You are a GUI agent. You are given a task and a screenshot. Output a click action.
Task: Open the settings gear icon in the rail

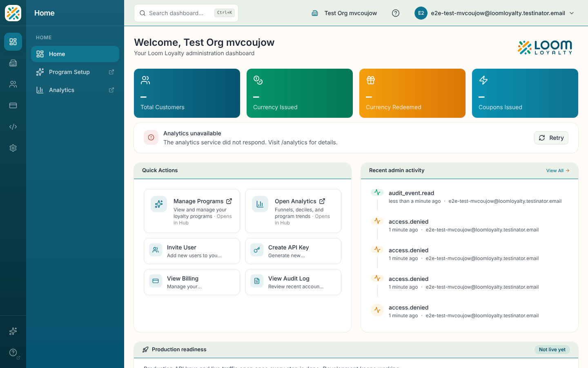[x=13, y=148]
